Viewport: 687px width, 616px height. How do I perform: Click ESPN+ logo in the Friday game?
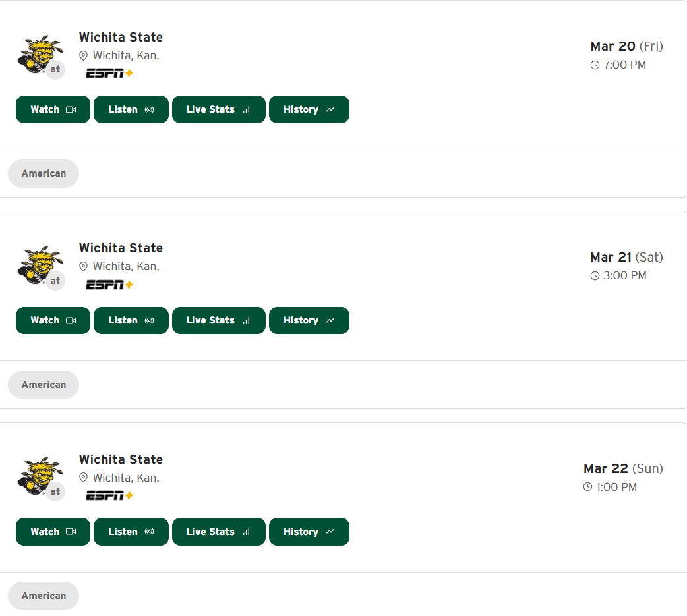(109, 73)
